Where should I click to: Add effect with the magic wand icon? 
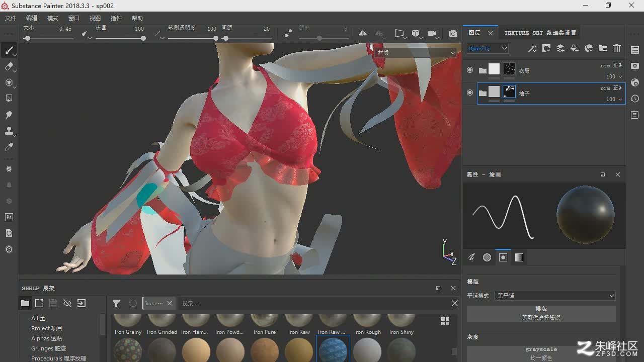point(532,48)
